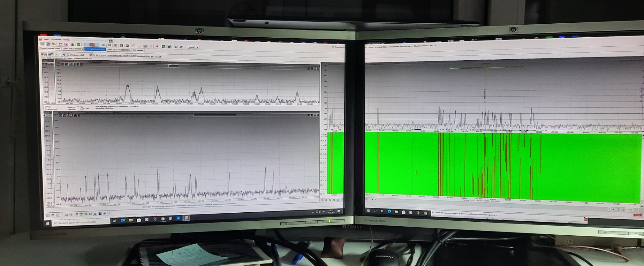Image resolution: width=644 pixels, height=266 pixels.
Task: Open Chrome on right monitor taskbar
Action: 425,213
